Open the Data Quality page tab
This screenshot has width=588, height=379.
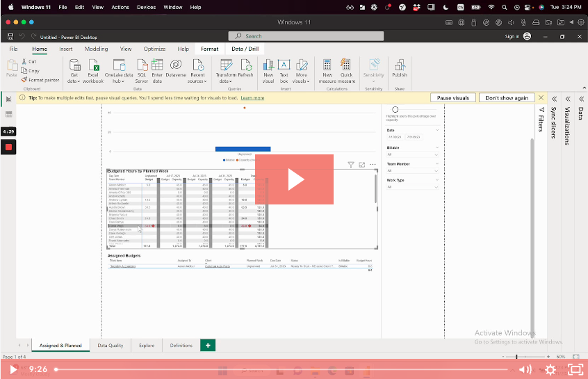click(111, 345)
